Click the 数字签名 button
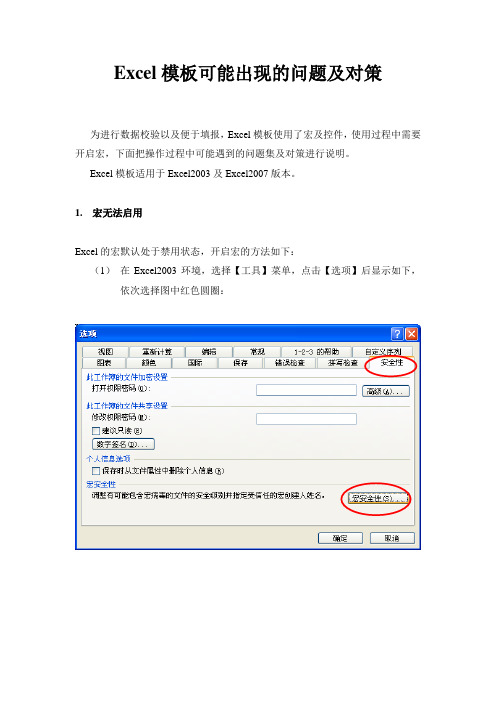The height and width of the screenshot is (702, 496). pyautogui.click(x=123, y=444)
